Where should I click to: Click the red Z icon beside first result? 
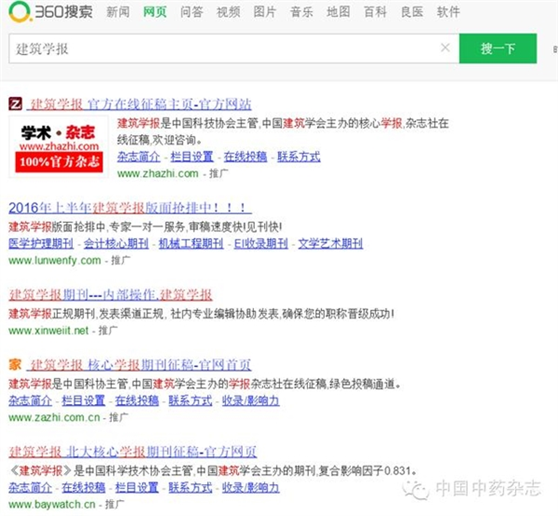pyautogui.click(x=15, y=104)
